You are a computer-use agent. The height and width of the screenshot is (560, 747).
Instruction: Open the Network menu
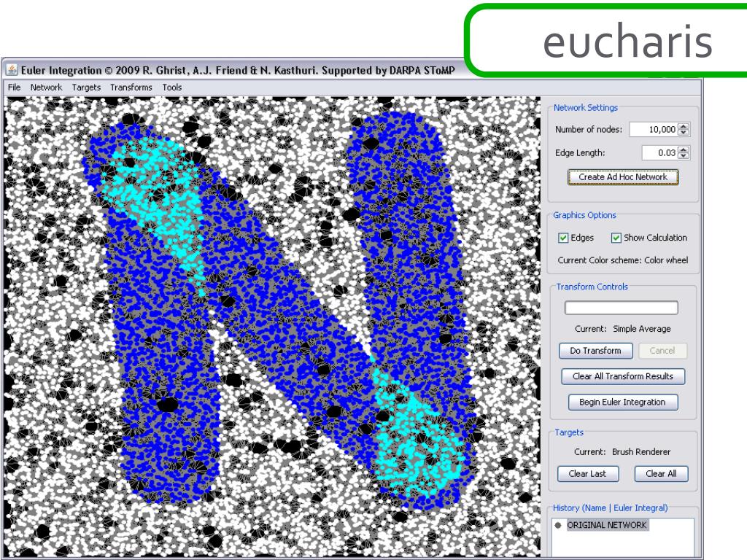click(46, 87)
